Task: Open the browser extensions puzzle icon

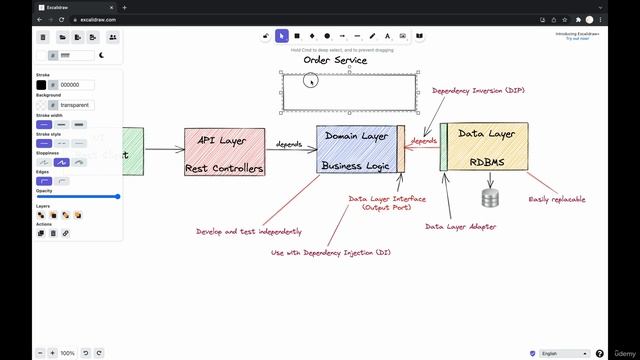Action: pos(578,20)
